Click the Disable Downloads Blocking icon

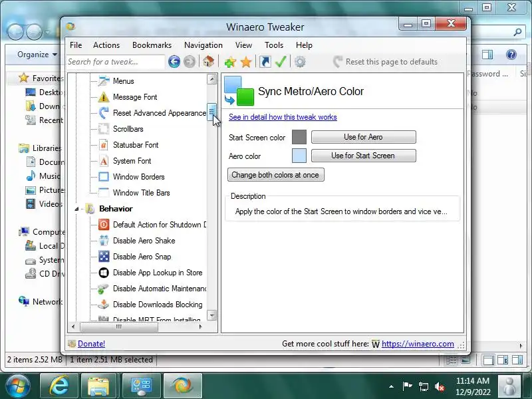tap(104, 305)
